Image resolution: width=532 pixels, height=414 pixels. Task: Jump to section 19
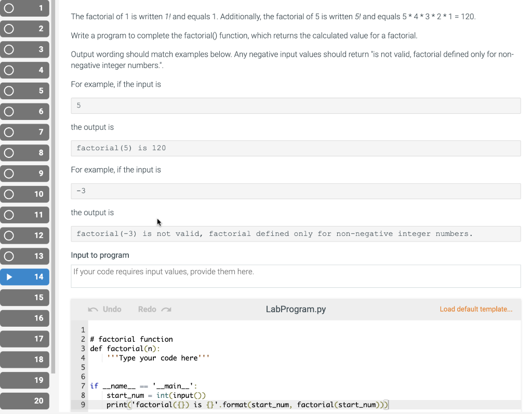tap(24, 381)
